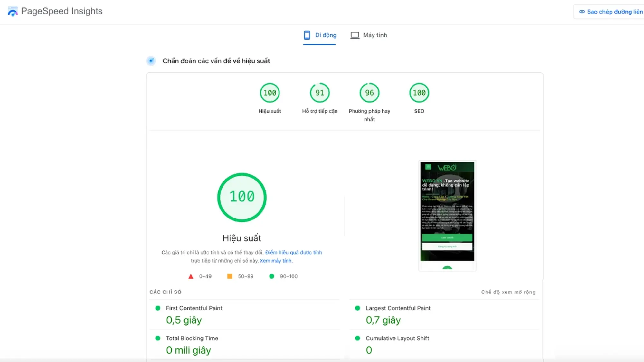Select Chẩn đoán các vấn đề về hiệu suất heading
Image resolution: width=644 pixels, height=362 pixels.
(216, 61)
